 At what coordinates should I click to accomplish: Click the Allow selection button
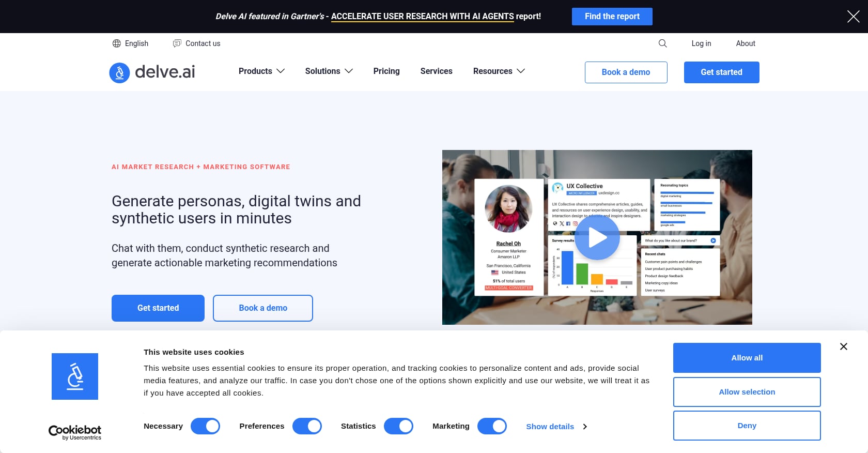[x=747, y=392]
